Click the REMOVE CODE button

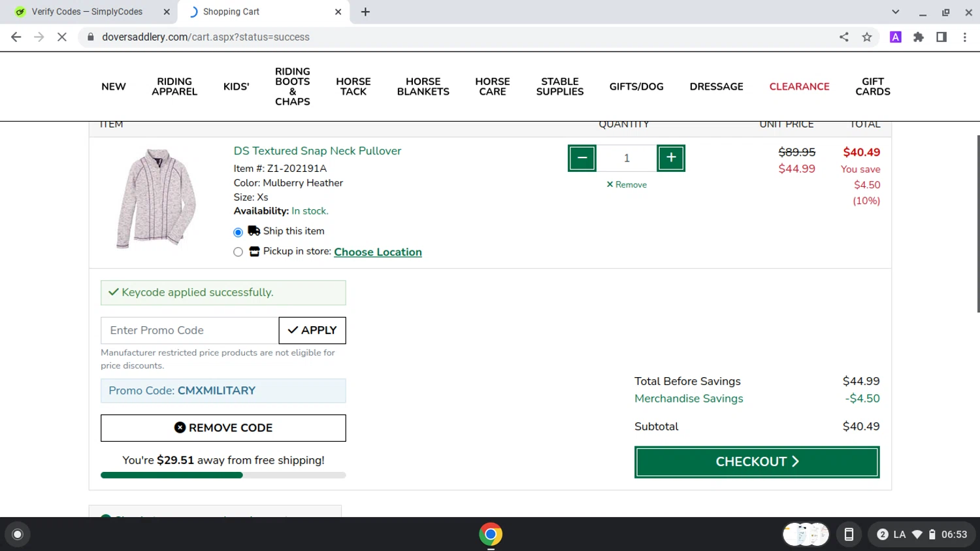tap(223, 428)
